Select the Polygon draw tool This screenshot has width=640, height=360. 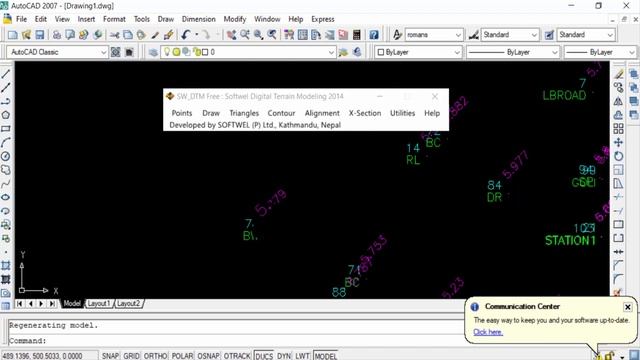[x=6, y=115]
